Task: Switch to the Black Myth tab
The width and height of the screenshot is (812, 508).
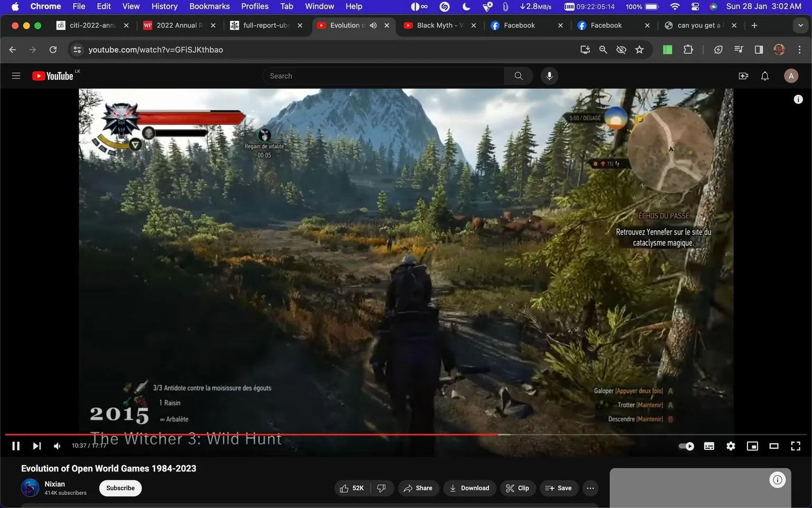Action: tap(433, 25)
